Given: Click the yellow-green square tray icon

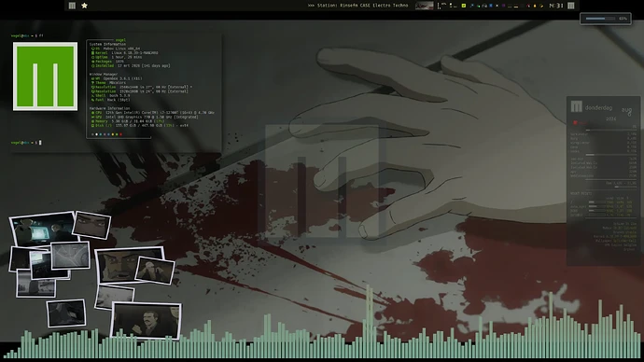Looking at the screenshot, I should [464, 6].
